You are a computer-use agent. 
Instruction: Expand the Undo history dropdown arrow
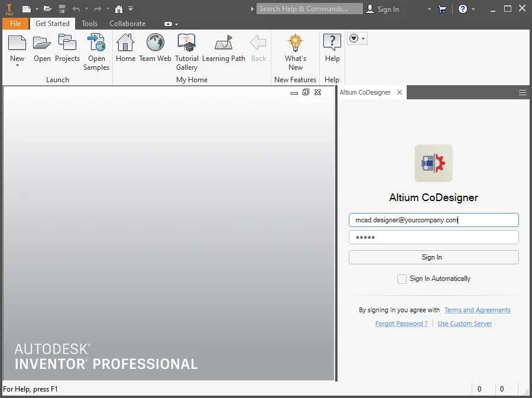click(86, 9)
